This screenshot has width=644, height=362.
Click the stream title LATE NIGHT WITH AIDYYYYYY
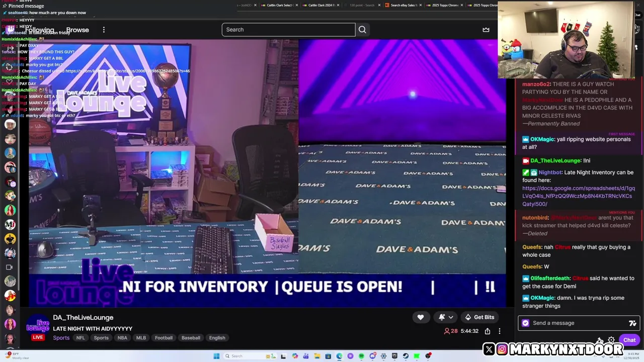(93, 329)
